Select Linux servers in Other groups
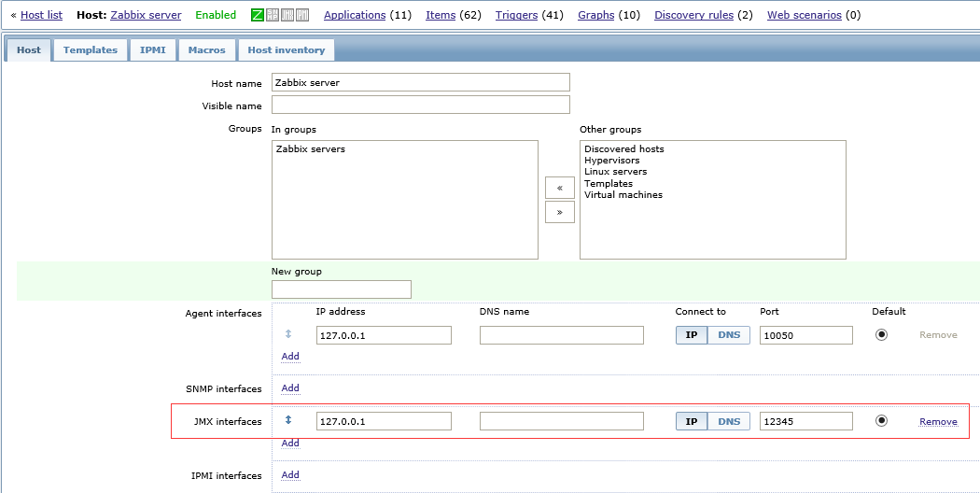This screenshot has width=980, height=493. pyautogui.click(x=616, y=172)
